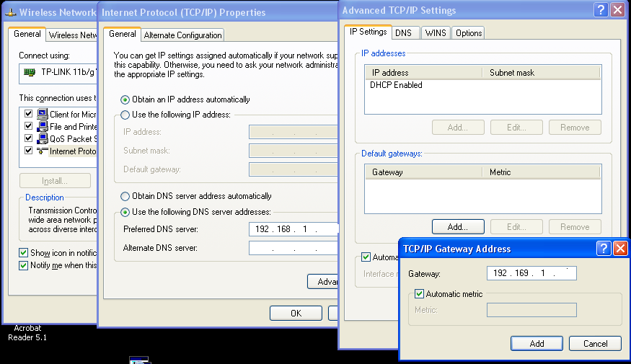The height and width of the screenshot is (364, 631).
Task: Toggle Show icon in notification area checkbox
Action: 23,252
